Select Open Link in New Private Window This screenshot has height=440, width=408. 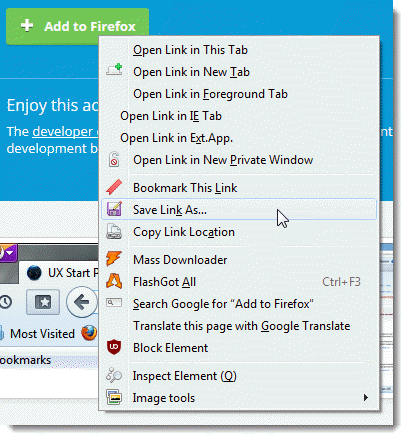coord(239,160)
